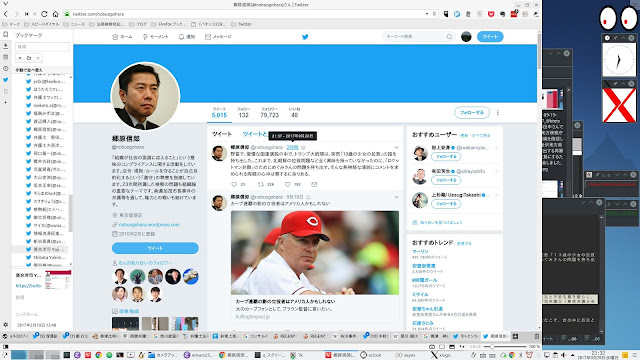Open the Bookmarks panel icon in sidebar
640x360 pixels.
(x=5, y=34)
